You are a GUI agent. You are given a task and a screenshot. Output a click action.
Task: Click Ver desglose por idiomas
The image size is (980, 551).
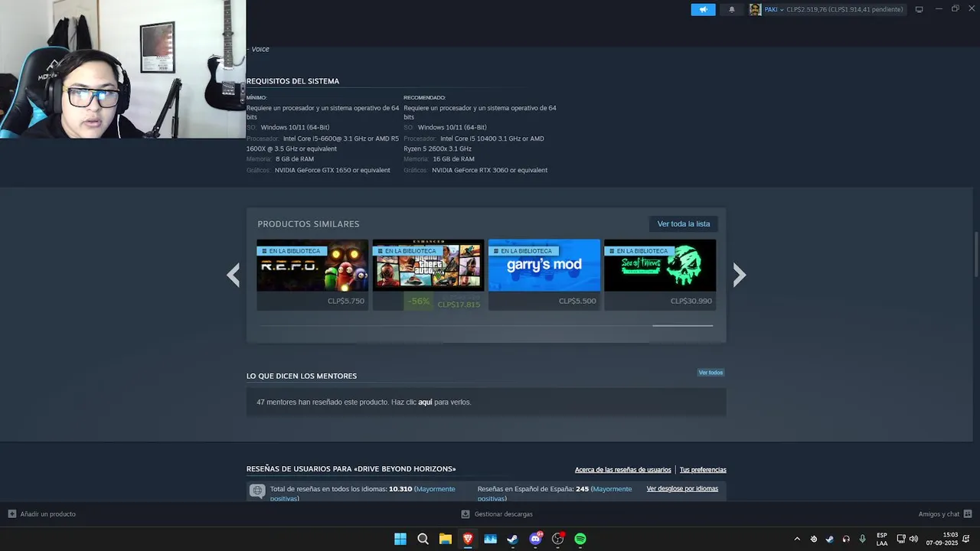coord(682,488)
